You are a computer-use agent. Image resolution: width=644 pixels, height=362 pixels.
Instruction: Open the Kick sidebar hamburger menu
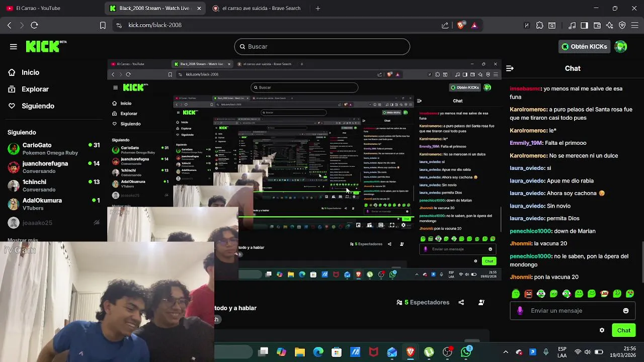coord(14,47)
